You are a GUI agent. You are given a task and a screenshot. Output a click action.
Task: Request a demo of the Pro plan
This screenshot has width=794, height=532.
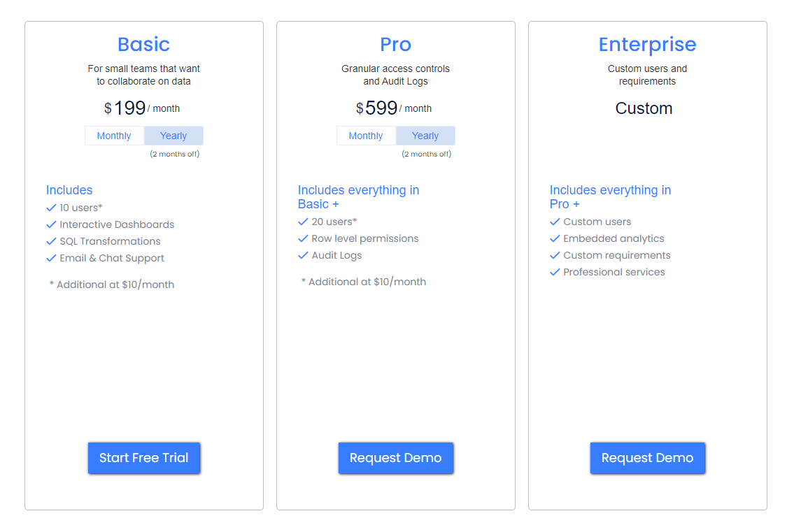coord(395,458)
